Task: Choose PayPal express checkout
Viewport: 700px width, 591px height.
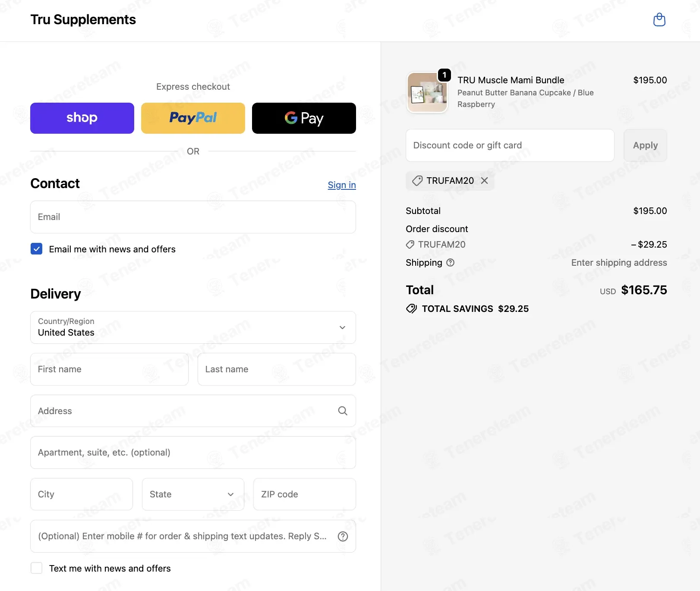Action: pos(193,118)
